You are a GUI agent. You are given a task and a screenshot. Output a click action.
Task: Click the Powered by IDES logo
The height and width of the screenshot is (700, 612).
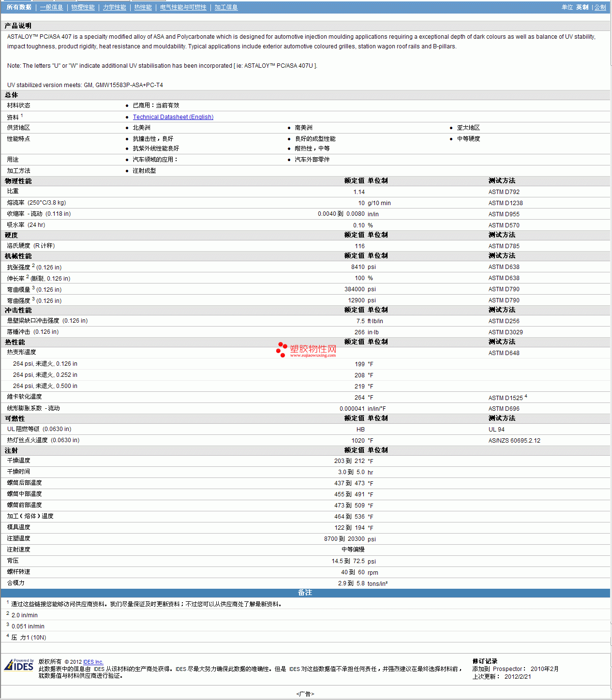19,665
